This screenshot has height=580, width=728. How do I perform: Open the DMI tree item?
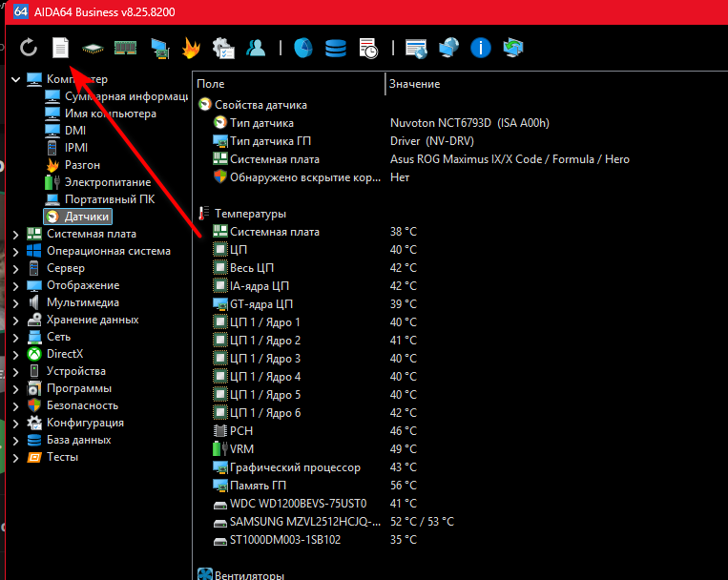(75, 131)
